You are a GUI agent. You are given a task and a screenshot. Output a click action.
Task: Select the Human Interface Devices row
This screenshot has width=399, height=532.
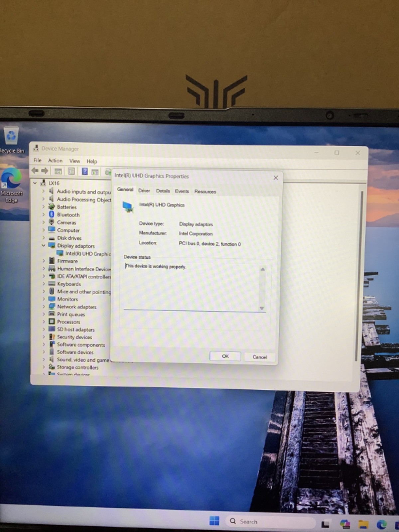[x=79, y=269]
